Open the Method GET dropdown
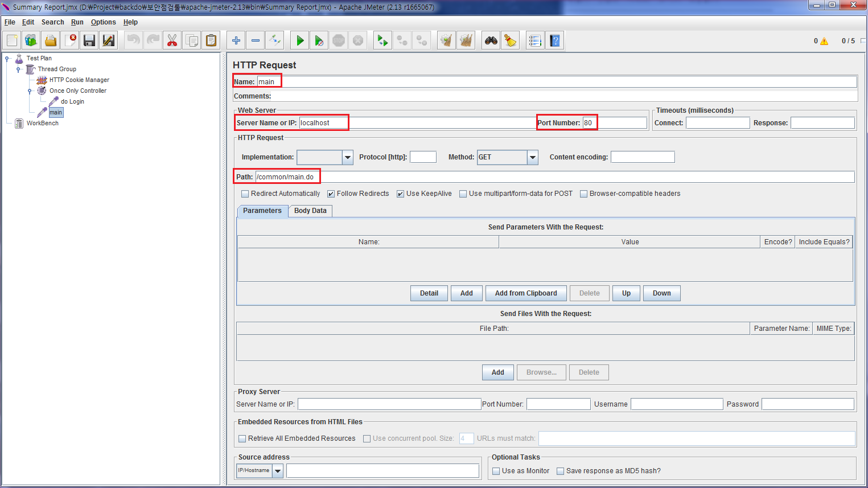The image size is (868, 488). (x=533, y=157)
